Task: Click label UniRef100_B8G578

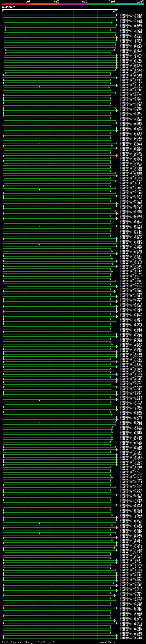Action: click(x=131, y=50)
